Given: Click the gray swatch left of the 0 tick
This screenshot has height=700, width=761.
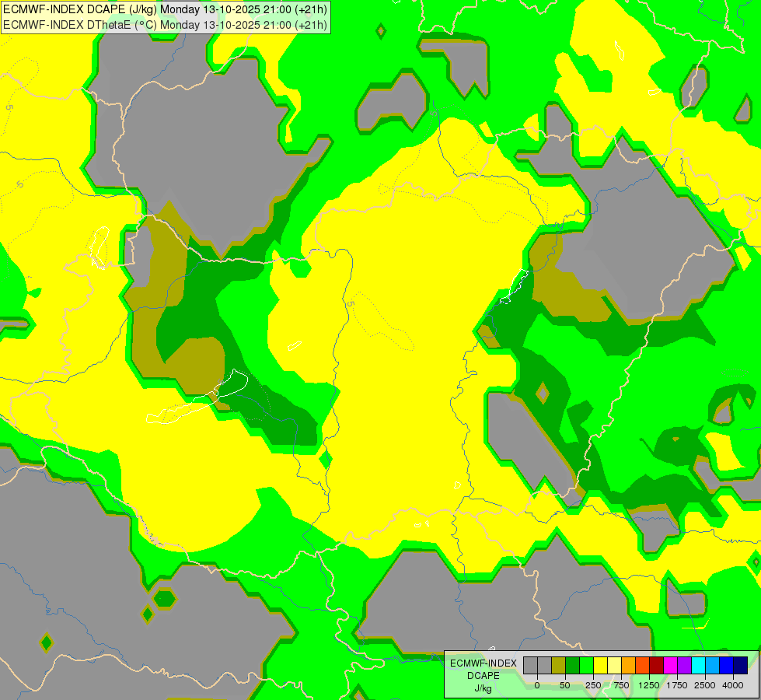Looking at the screenshot, I should point(530,665).
